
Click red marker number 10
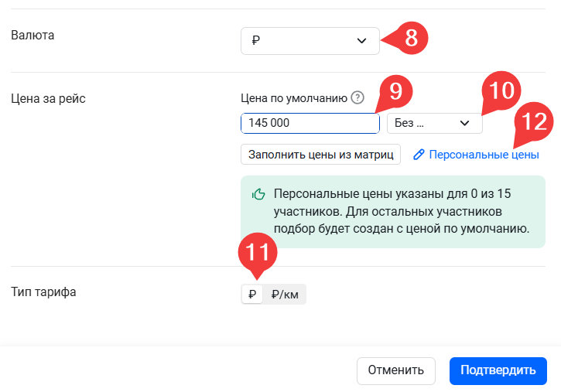click(x=501, y=92)
